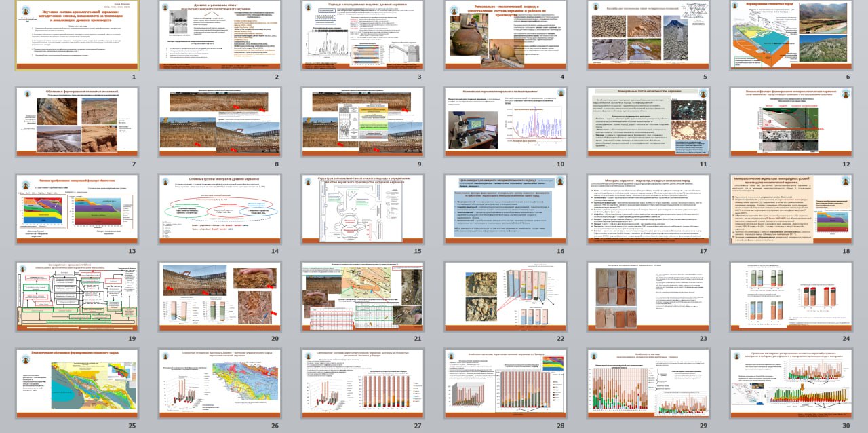The image size is (868, 433).
Task: Open slide 3 with the spectrum graph
Action: [363, 35]
